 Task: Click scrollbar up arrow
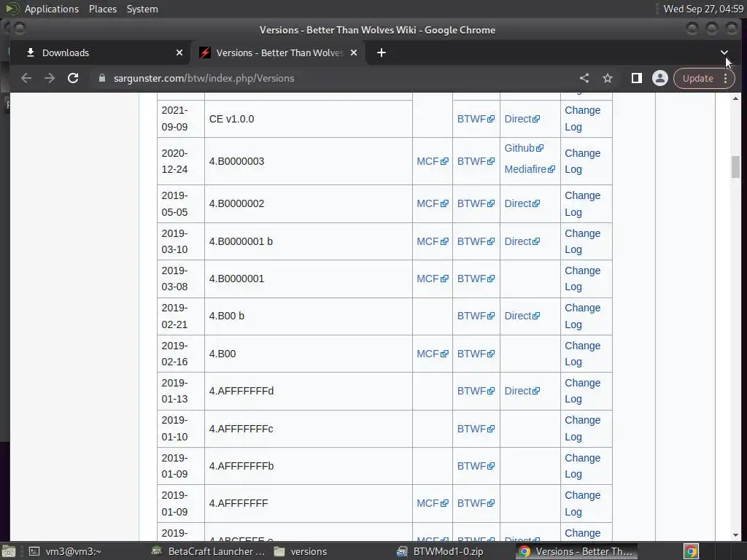(x=735, y=98)
